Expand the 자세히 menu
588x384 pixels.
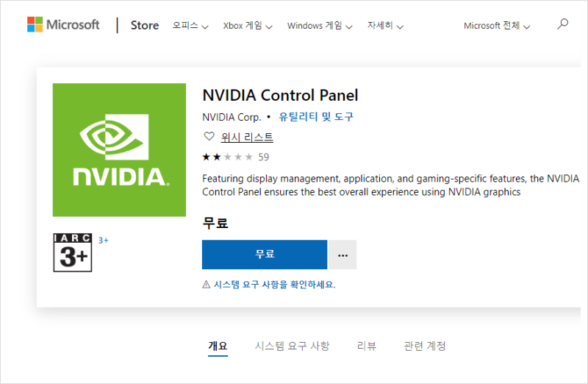(385, 26)
